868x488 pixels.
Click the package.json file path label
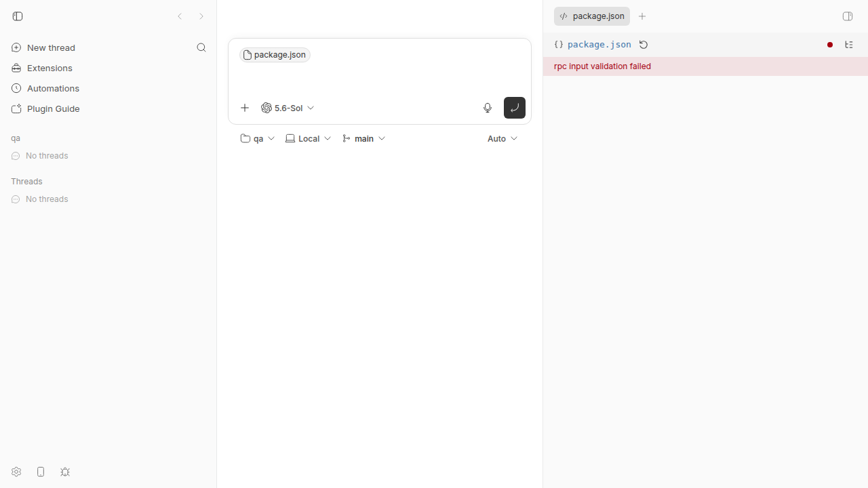(599, 45)
